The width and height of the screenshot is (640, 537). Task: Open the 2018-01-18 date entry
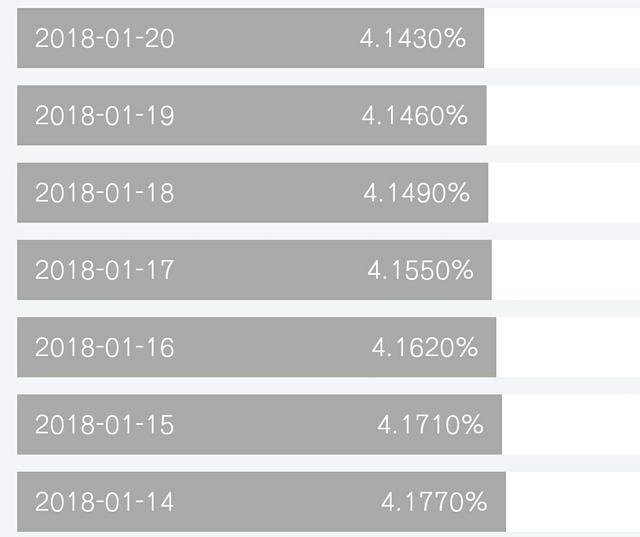[x=104, y=193]
